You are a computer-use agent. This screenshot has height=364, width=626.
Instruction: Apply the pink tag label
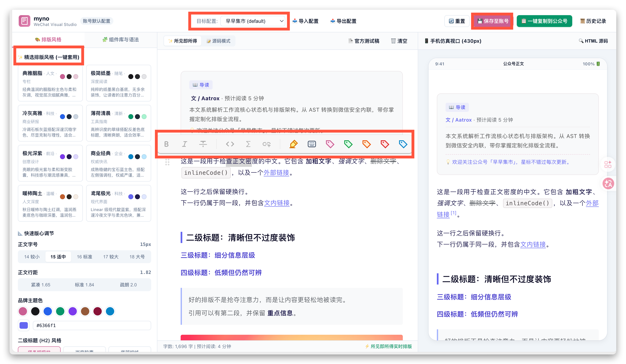[x=330, y=144]
